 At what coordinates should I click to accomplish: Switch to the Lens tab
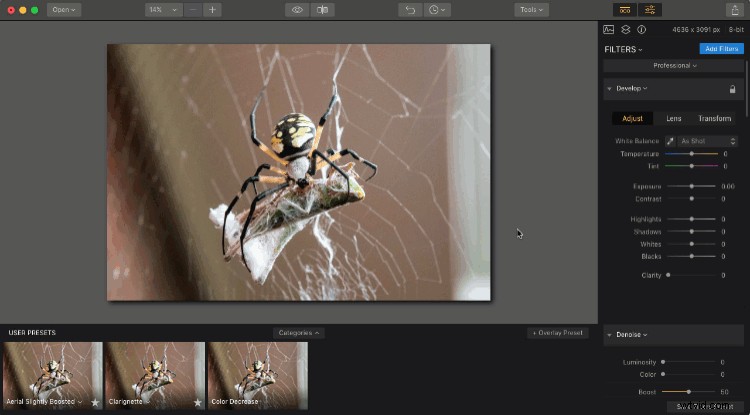(674, 118)
